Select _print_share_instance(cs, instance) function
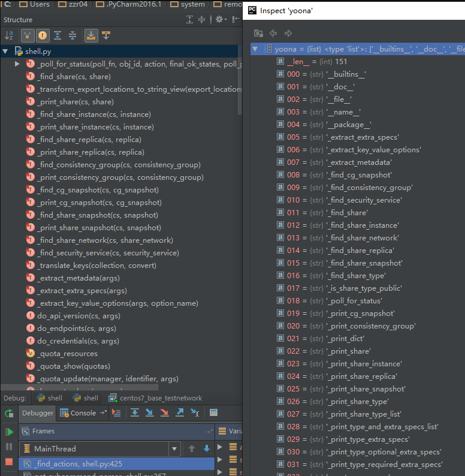The image size is (465, 476). (x=96, y=127)
